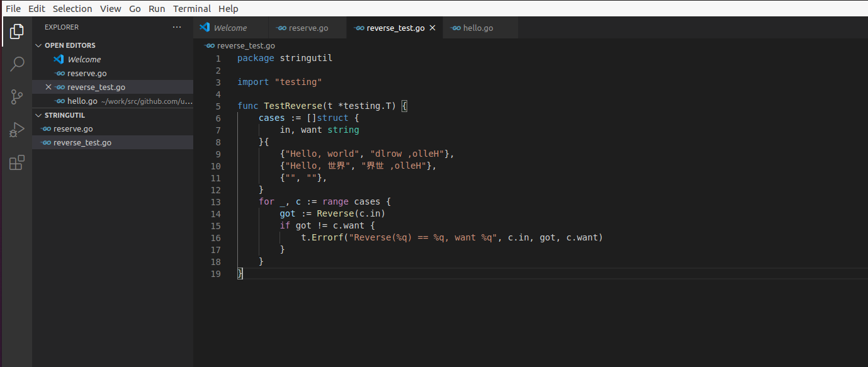This screenshot has height=367, width=868.
Task: Open reverse_test.go under STRINGUTIL folder
Action: (113, 142)
